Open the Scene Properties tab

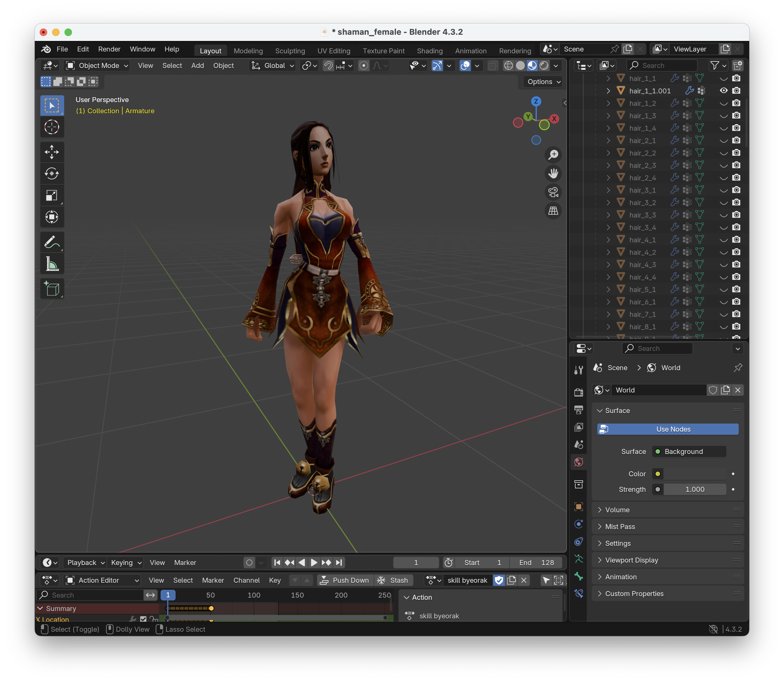click(579, 445)
